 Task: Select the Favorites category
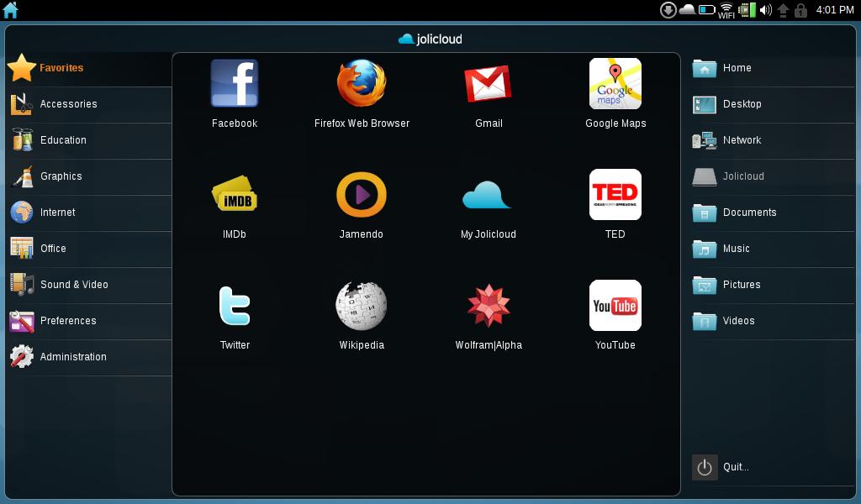tap(89, 68)
